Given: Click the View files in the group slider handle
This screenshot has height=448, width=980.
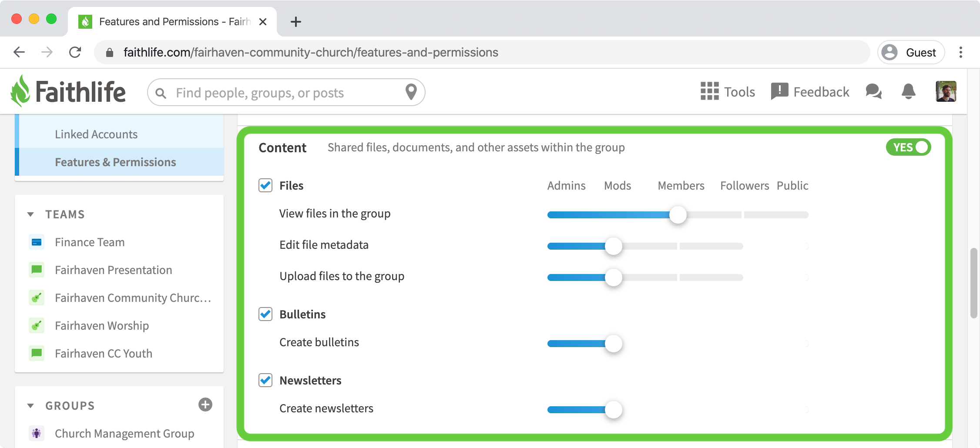Looking at the screenshot, I should [x=678, y=214].
